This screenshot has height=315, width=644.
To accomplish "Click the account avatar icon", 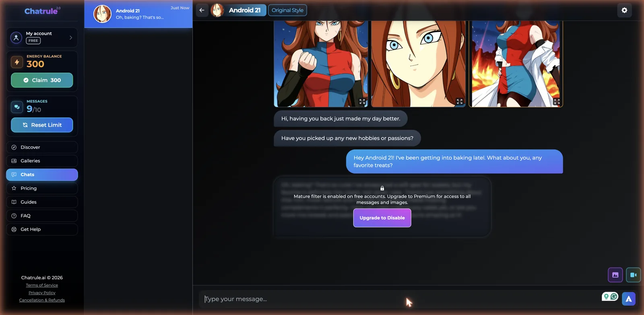I will point(16,37).
